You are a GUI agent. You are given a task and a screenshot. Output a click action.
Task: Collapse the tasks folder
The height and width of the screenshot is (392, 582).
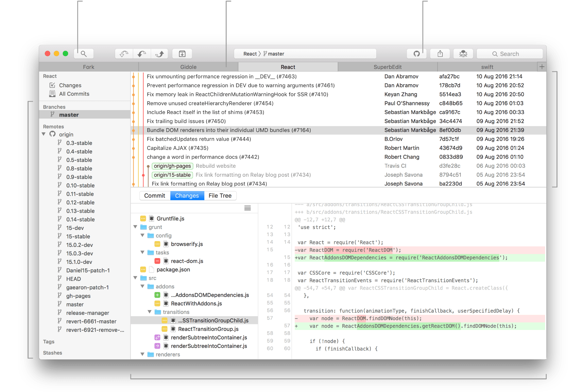click(x=143, y=252)
